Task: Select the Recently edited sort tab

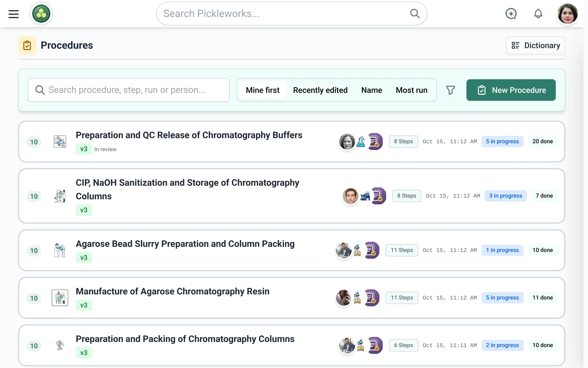Action: [320, 90]
